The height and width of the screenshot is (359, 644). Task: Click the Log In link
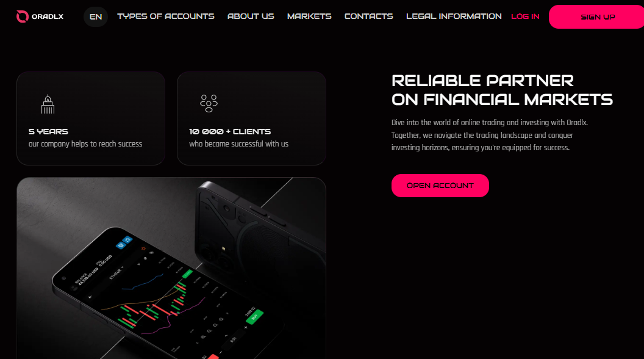click(x=525, y=16)
